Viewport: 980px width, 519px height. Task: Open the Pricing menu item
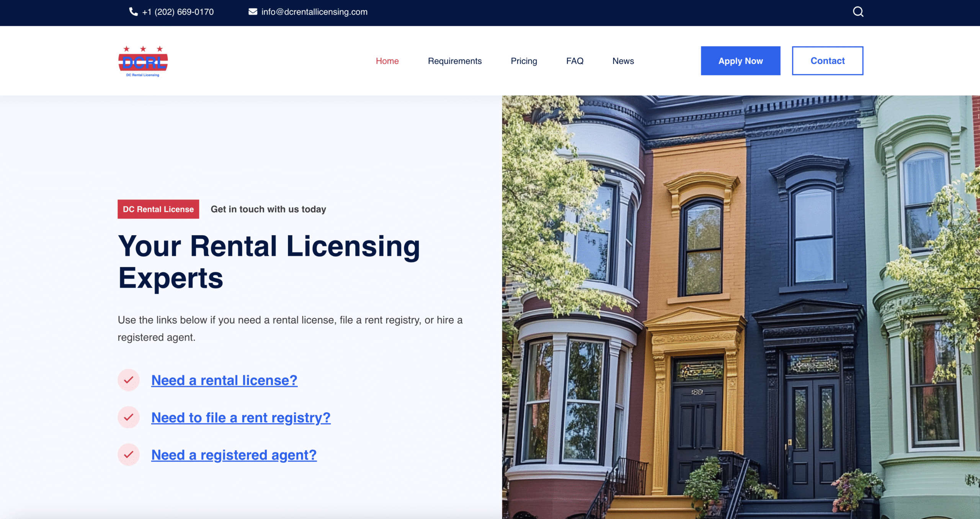524,61
